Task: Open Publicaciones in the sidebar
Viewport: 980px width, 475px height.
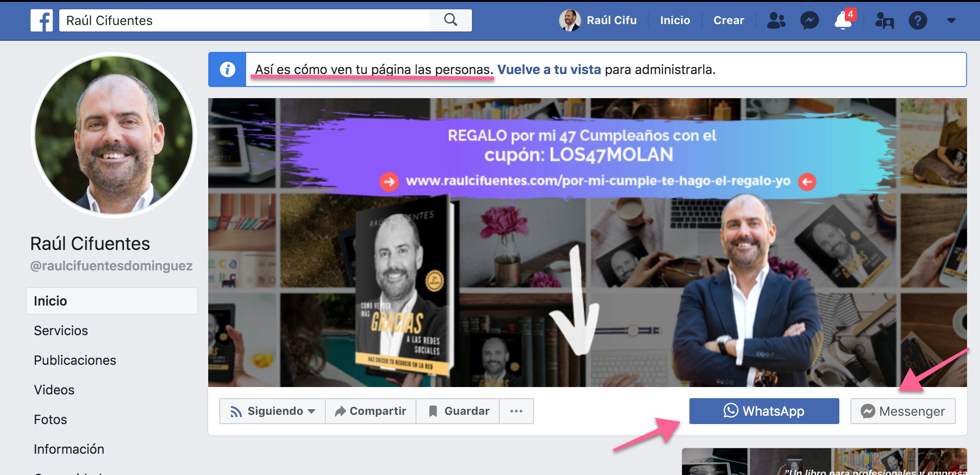Action: coord(75,360)
